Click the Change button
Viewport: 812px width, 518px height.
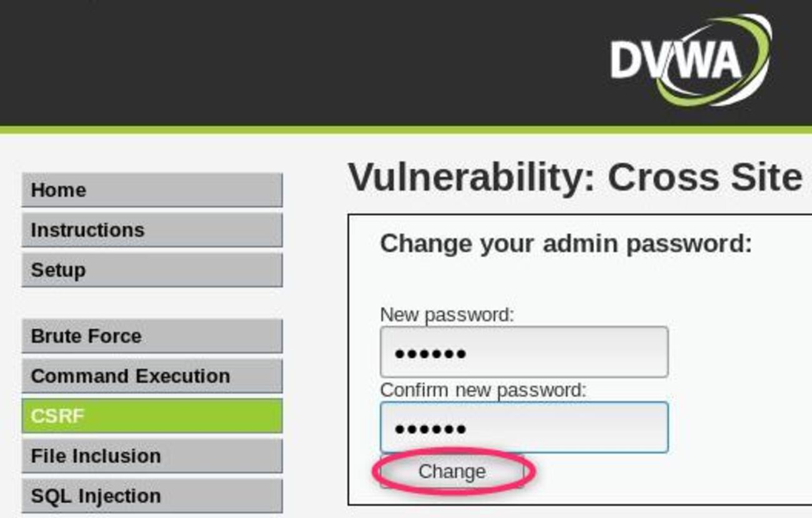point(452,471)
